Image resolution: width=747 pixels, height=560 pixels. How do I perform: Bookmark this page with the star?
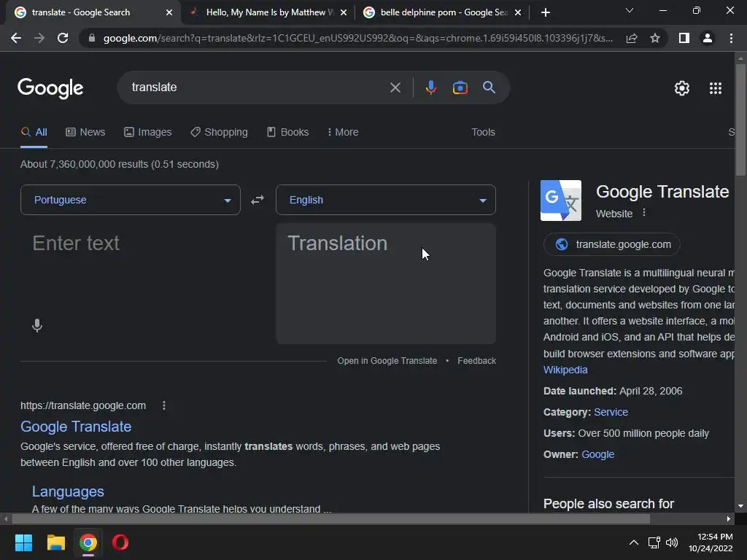[655, 38]
